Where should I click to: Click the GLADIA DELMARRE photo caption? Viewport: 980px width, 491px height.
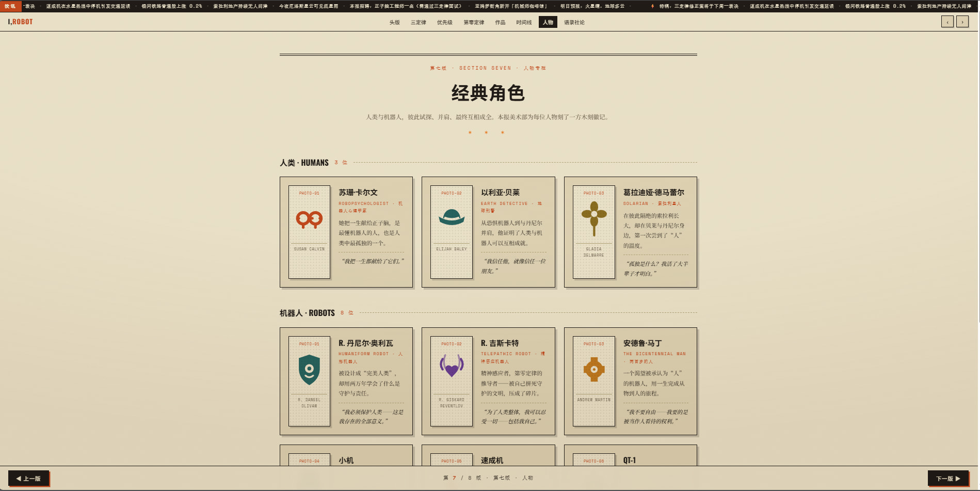pos(594,252)
